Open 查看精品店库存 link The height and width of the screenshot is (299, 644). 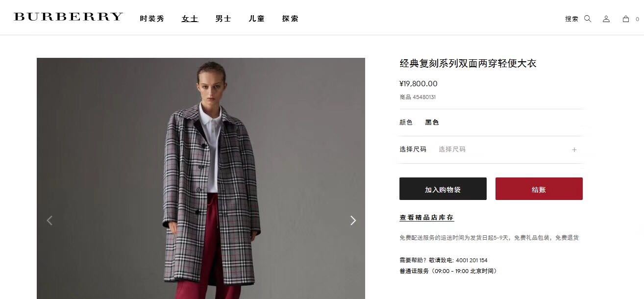pyautogui.click(x=427, y=218)
